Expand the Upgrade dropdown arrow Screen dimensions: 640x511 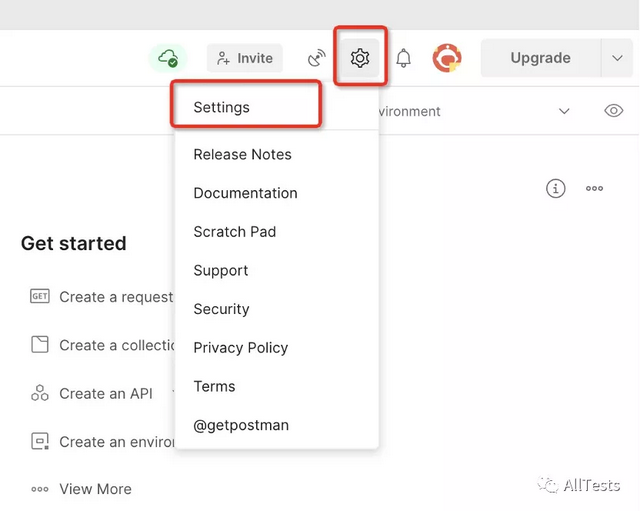pyautogui.click(x=617, y=58)
